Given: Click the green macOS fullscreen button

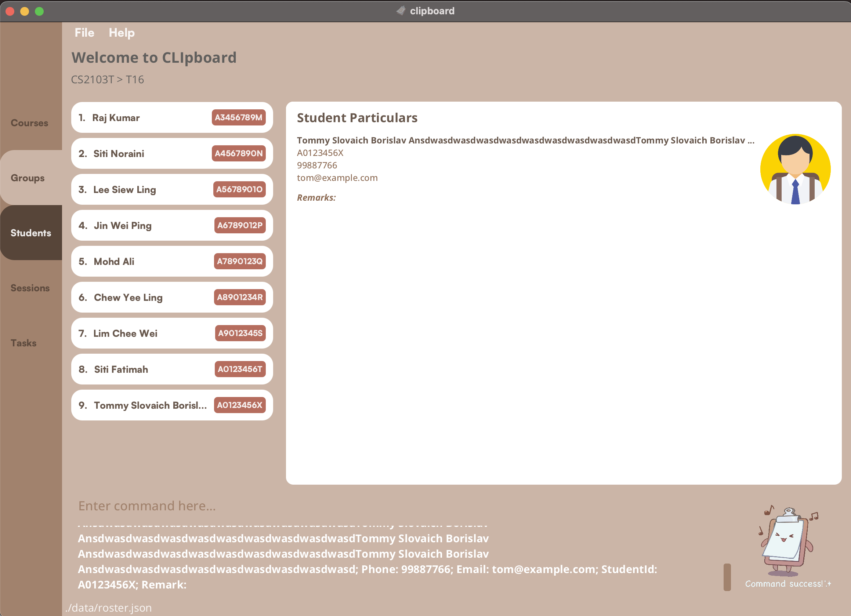Looking at the screenshot, I should pos(39,11).
